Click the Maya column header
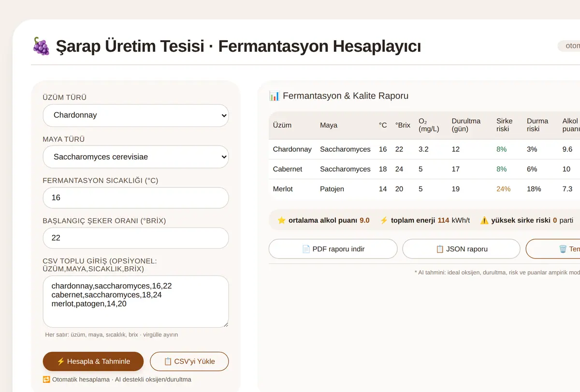Screen dimensions: 580x392 click(329, 125)
